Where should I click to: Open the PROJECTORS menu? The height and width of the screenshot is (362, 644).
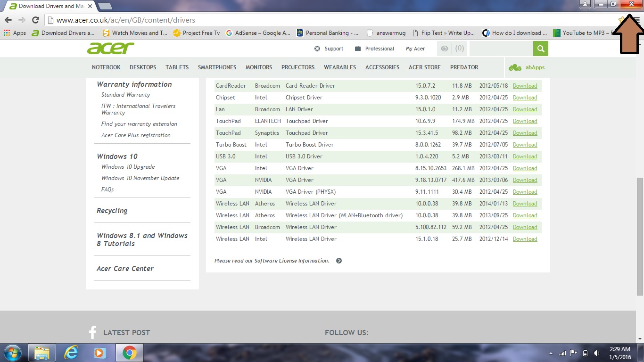[x=298, y=67]
